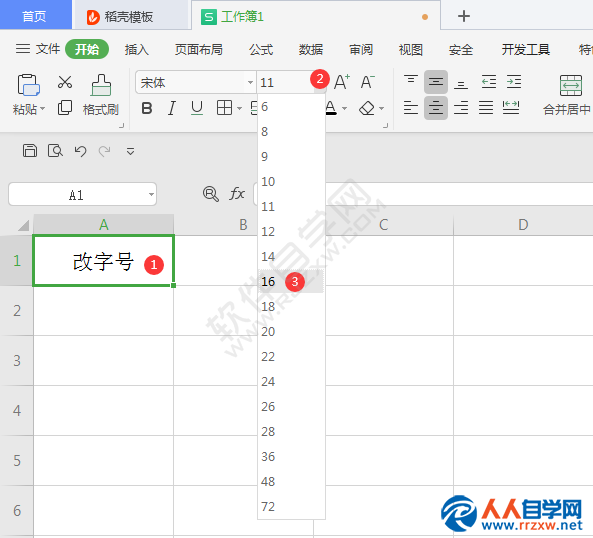Align text left
This screenshot has width=593, height=538.
411,108
